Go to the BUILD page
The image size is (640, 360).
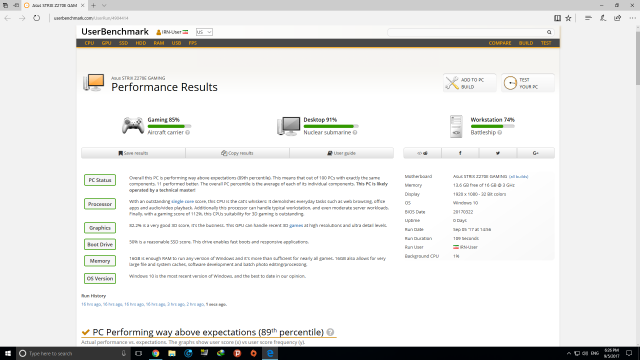[x=526, y=43]
